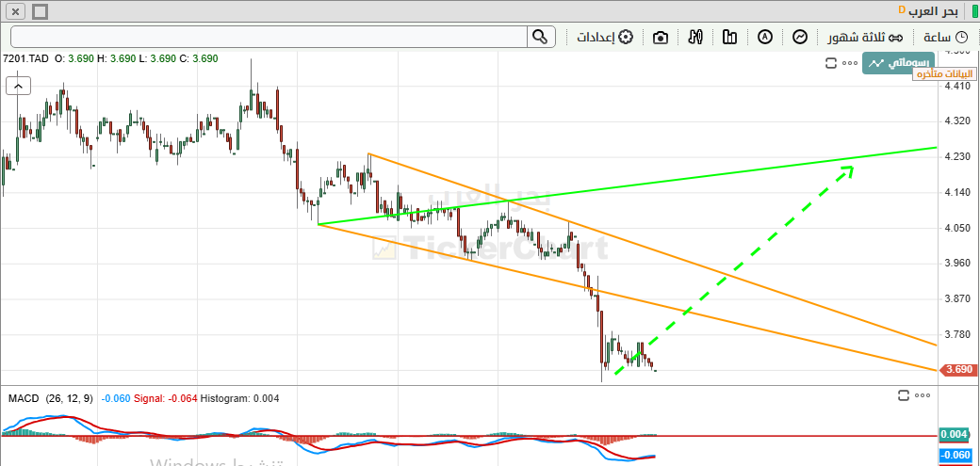
Task: Click the three-dots menu in main chart
Action: tap(849, 64)
